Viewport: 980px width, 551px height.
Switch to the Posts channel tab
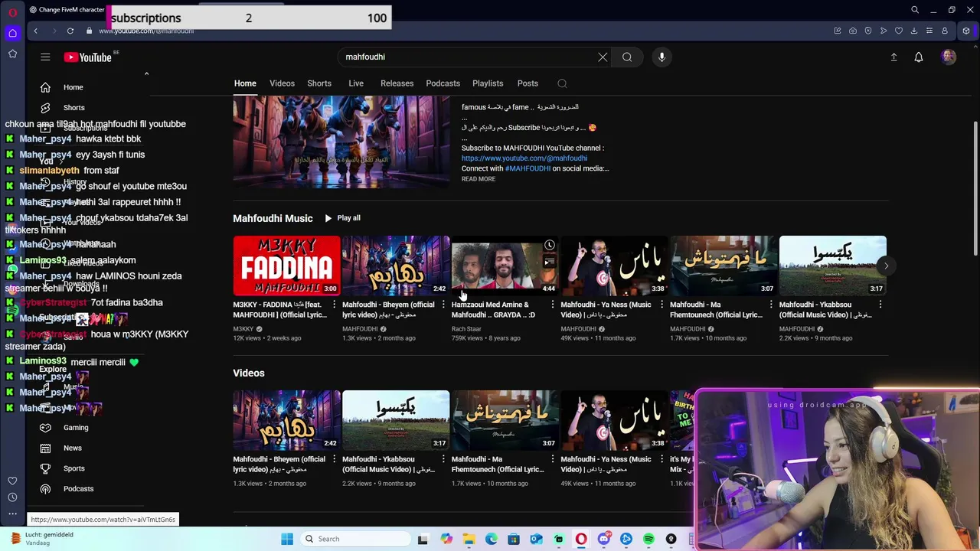coord(528,83)
